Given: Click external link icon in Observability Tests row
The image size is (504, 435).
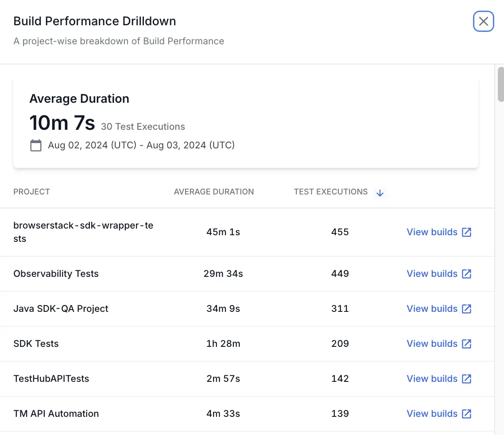Looking at the screenshot, I should tap(467, 274).
